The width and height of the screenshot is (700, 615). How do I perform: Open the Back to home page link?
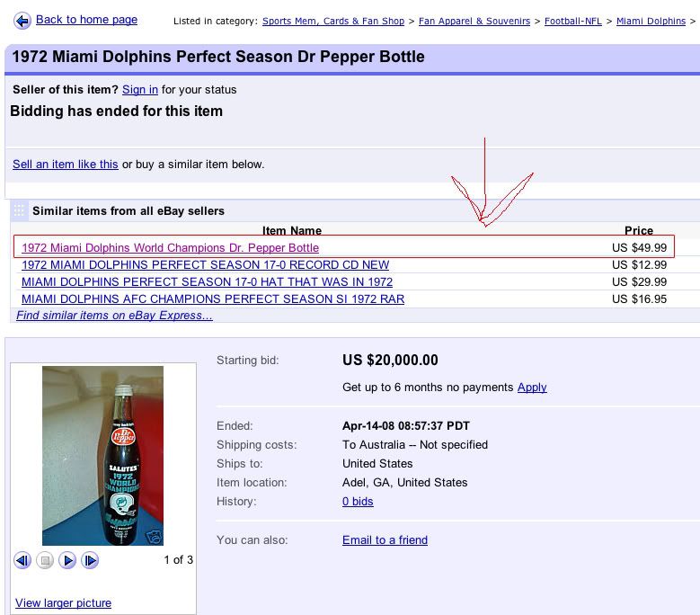point(86,20)
